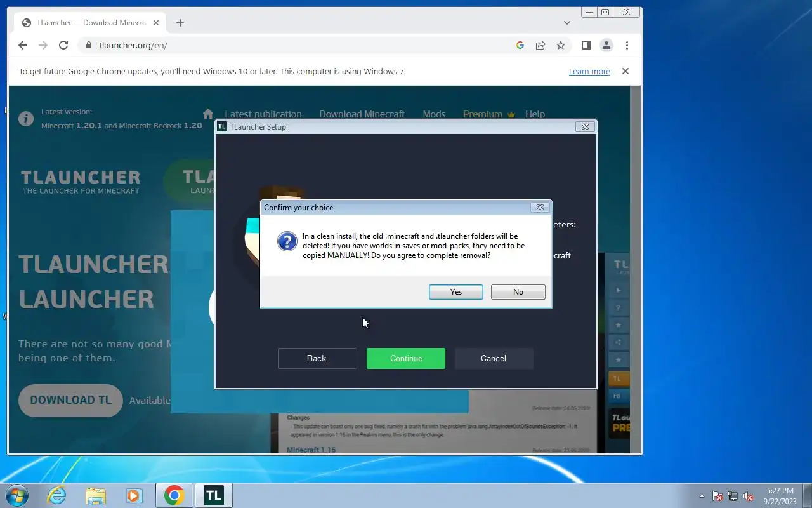Click the share icon in the launcher preview sidebar
The height and width of the screenshot is (508, 812).
pos(619,343)
